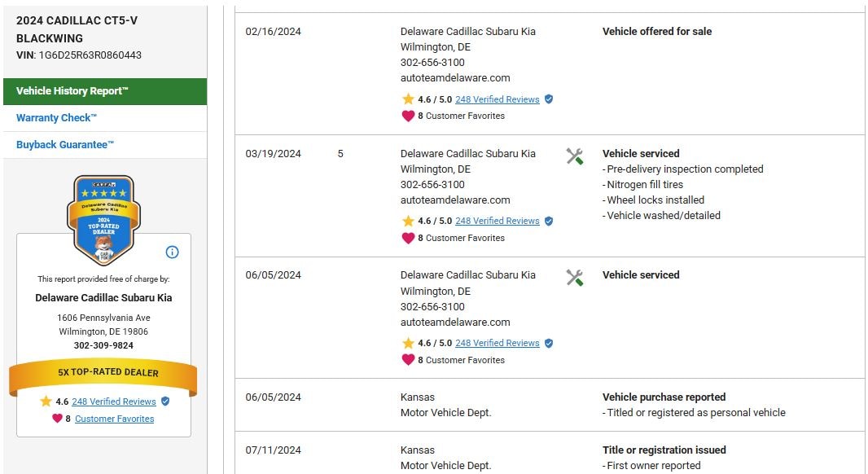The height and width of the screenshot is (474, 868).
Task: Open the Buyback Guarantee tab
Action: tap(65, 145)
